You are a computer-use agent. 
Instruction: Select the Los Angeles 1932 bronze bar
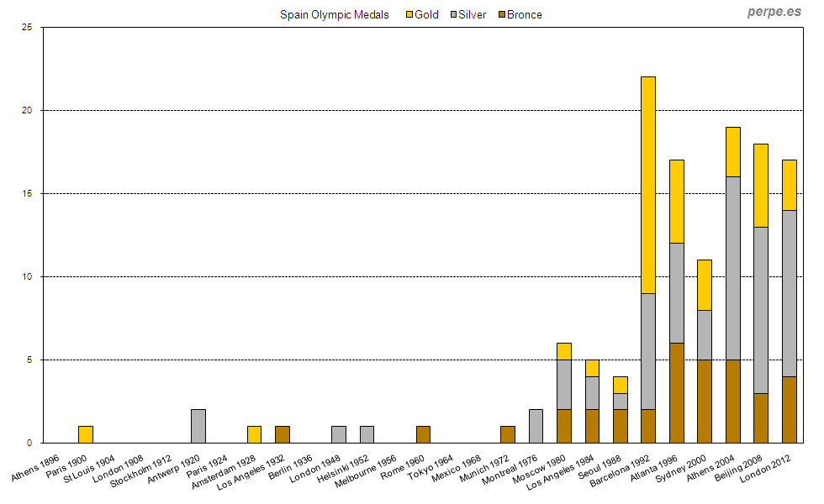[x=283, y=434]
